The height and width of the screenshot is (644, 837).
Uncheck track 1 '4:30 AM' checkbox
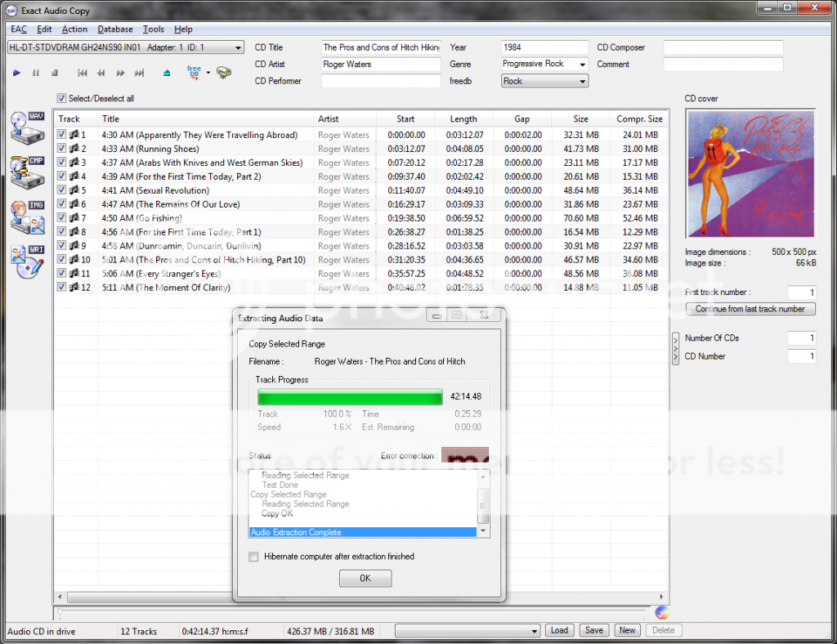[62, 135]
